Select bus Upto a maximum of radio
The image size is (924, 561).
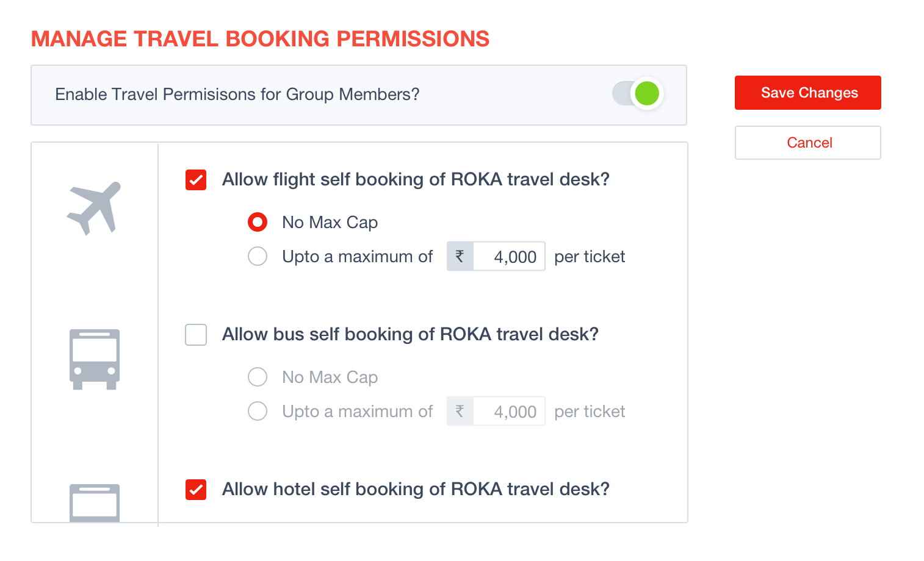[x=258, y=411]
